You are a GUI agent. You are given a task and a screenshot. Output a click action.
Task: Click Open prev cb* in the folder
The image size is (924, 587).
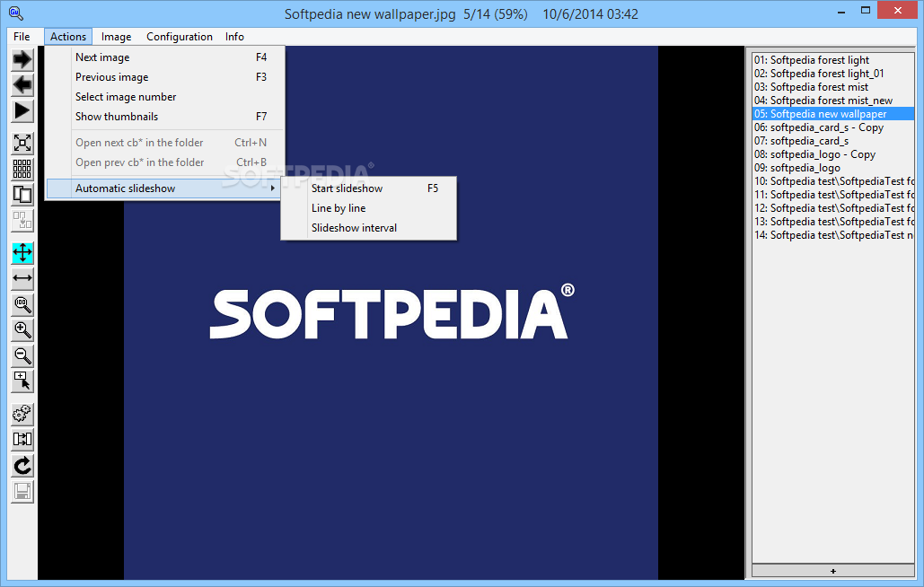coord(165,162)
